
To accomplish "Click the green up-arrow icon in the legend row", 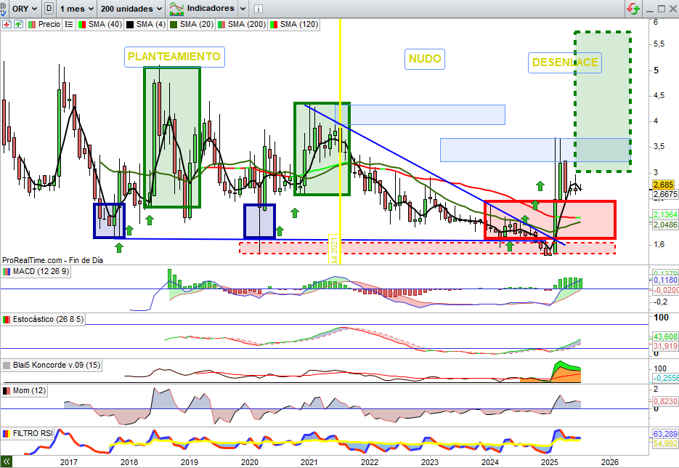I will click(x=19, y=25).
